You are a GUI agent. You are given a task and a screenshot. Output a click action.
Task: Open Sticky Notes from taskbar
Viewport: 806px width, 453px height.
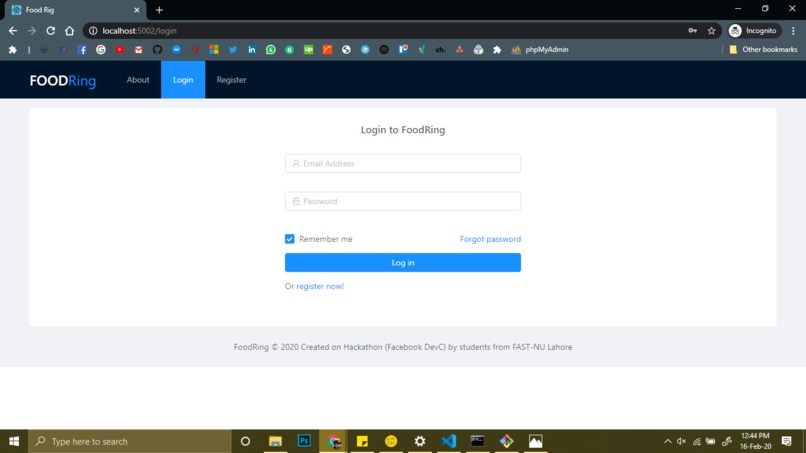pos(362,441)
